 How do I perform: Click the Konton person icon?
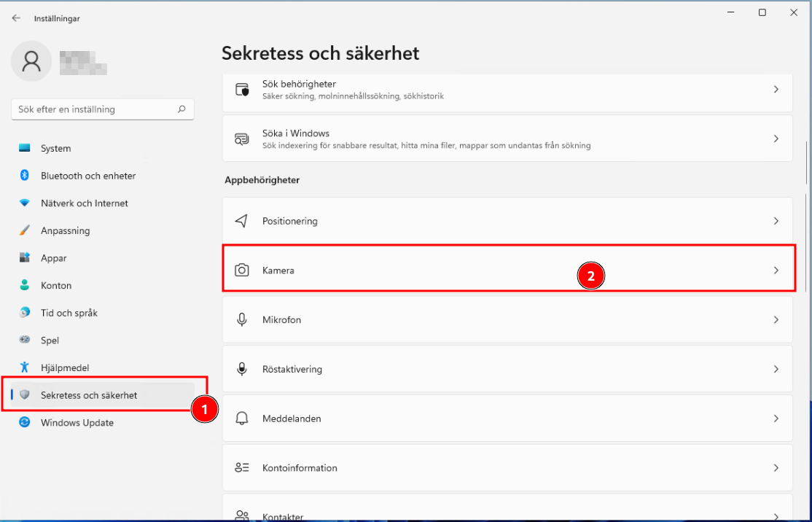pos(24,285)
